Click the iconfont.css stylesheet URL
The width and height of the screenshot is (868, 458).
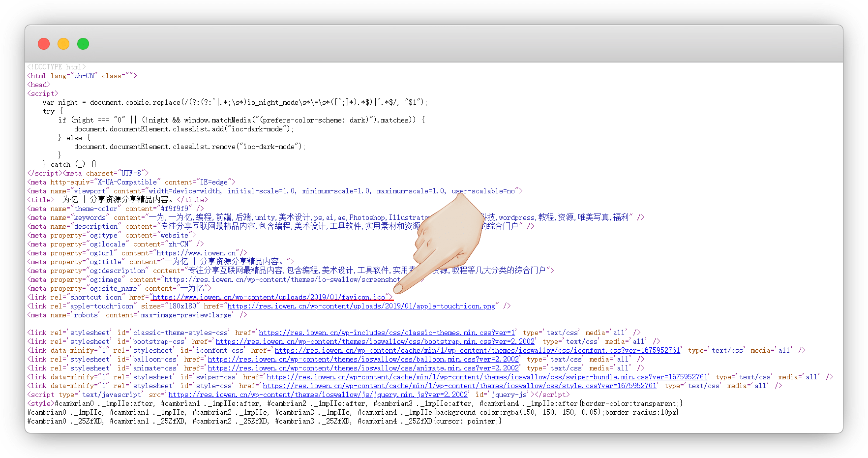tap(477, 350)
